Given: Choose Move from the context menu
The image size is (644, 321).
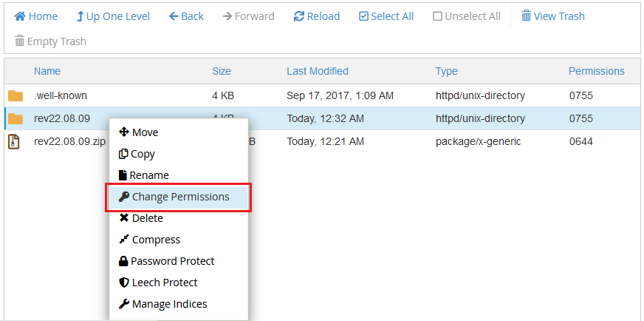Looking at the screenshot, I should 138,132.
